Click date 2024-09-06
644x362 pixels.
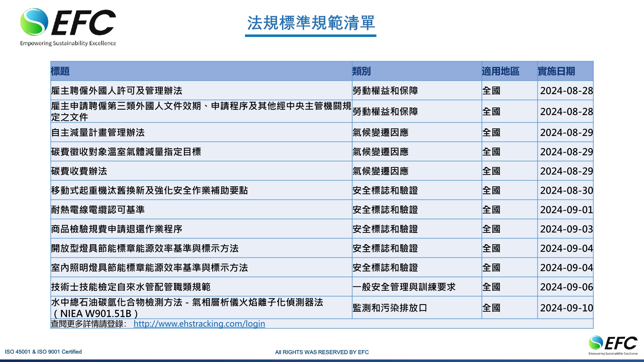(x=566, y=287)
